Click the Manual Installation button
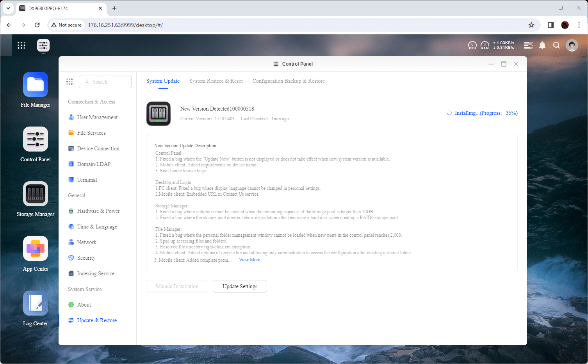This screenshot has width=588, height=364. pyautogui.click(x=177, y=286)
